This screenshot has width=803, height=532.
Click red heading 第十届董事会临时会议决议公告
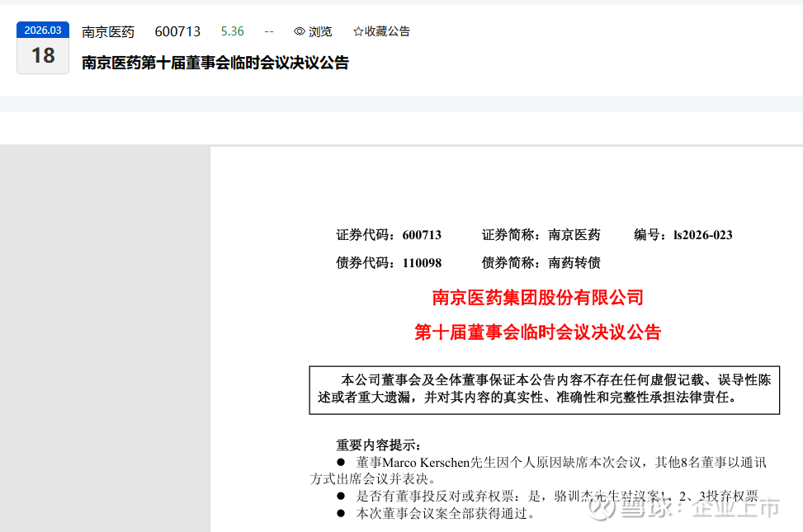[538, 332]
